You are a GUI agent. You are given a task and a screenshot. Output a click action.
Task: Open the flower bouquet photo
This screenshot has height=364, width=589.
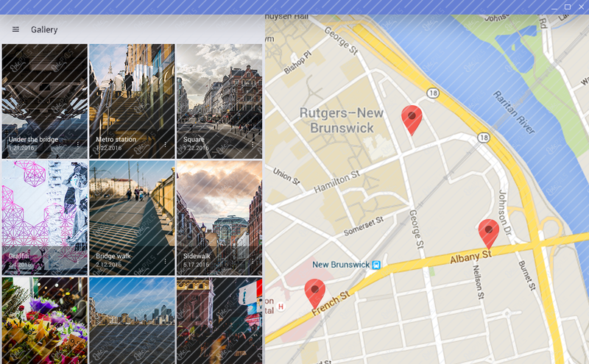point(45,321)
